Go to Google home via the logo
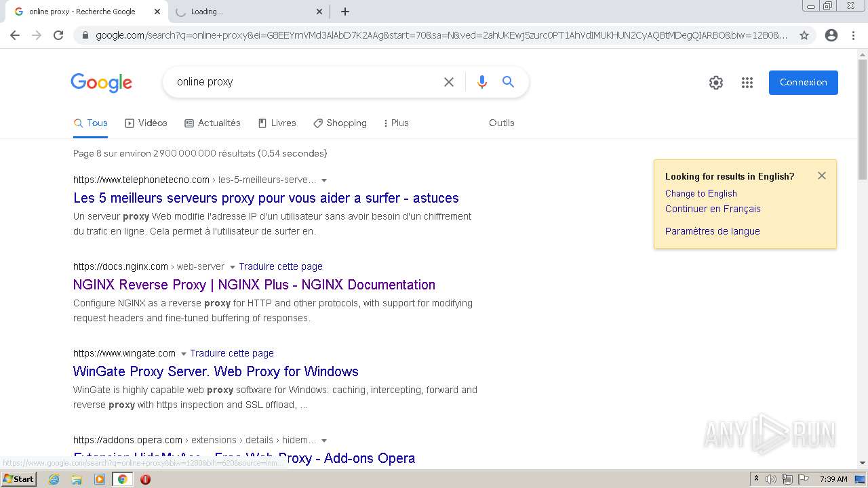This screenshot has height=488, width=868. (101, 83)
